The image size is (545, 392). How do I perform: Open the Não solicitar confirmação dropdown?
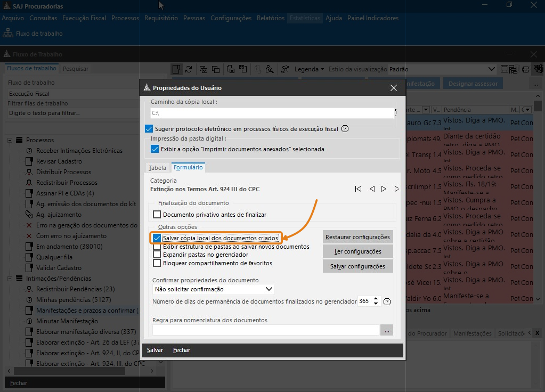pos(269,289)
